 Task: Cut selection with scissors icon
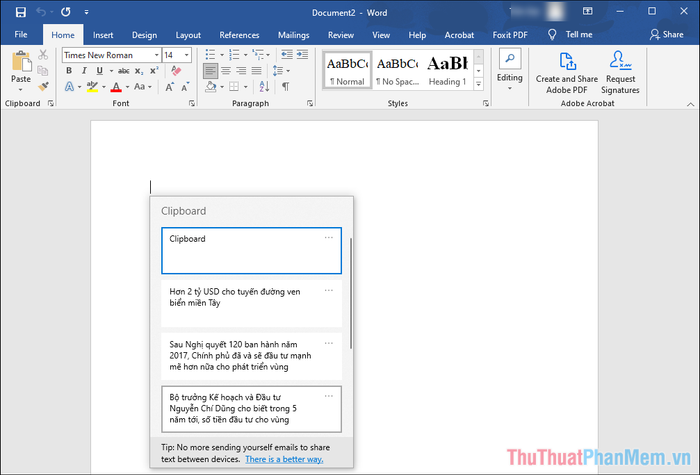tap(43, 54)
